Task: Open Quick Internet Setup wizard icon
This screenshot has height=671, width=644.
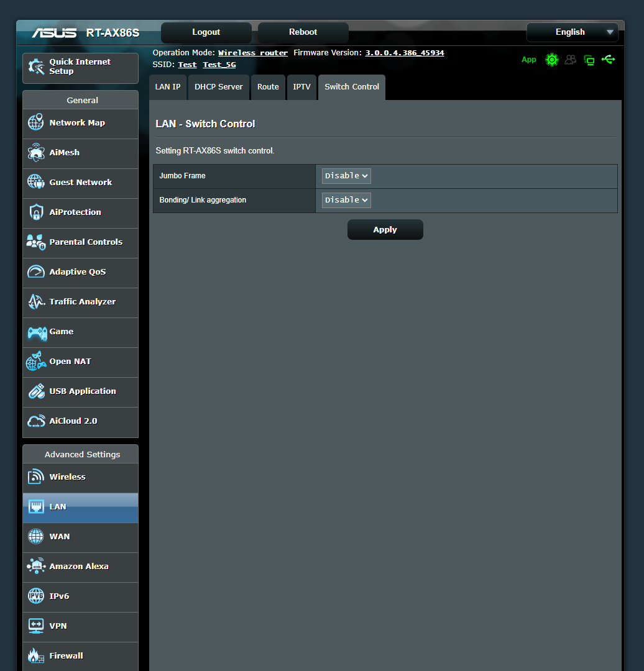Action: (x=36, y=66)
